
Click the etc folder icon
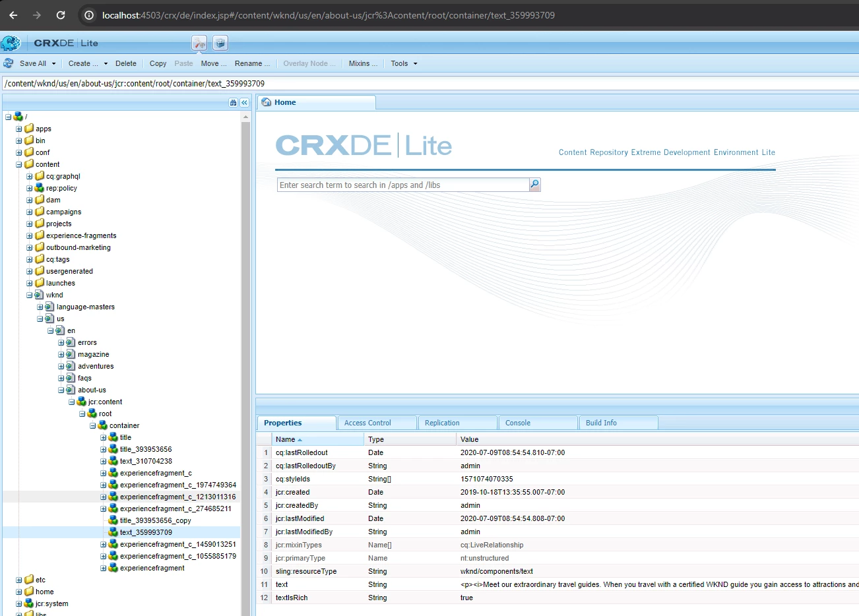[29, 580]
